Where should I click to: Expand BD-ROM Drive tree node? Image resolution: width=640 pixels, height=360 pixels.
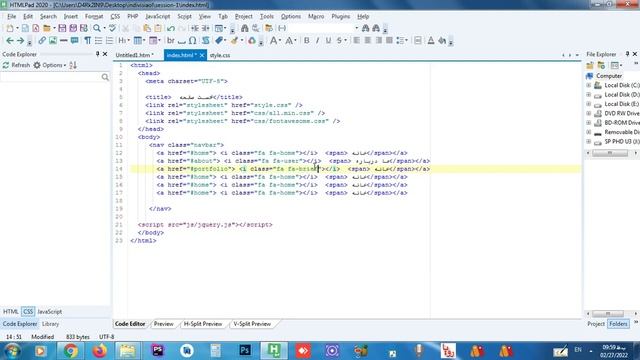click(589, 123)
